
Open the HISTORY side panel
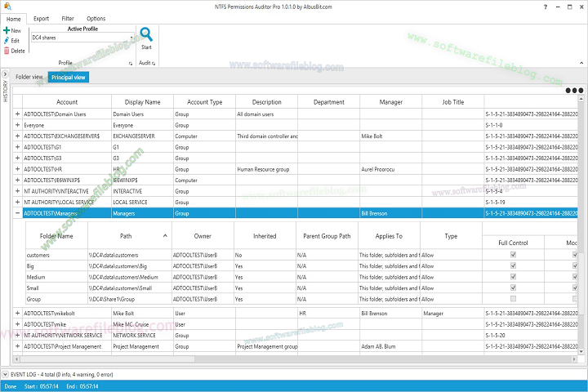click(x=4, y=90)
